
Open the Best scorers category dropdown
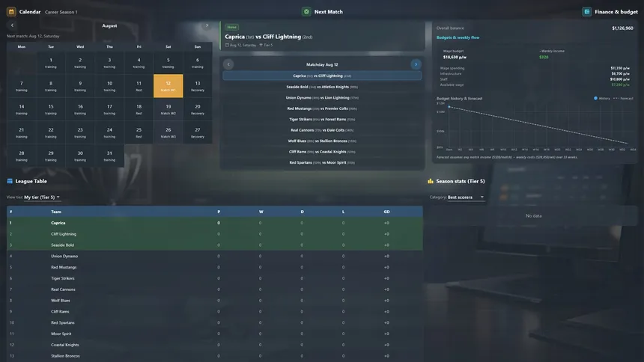(x=466, y=197)
